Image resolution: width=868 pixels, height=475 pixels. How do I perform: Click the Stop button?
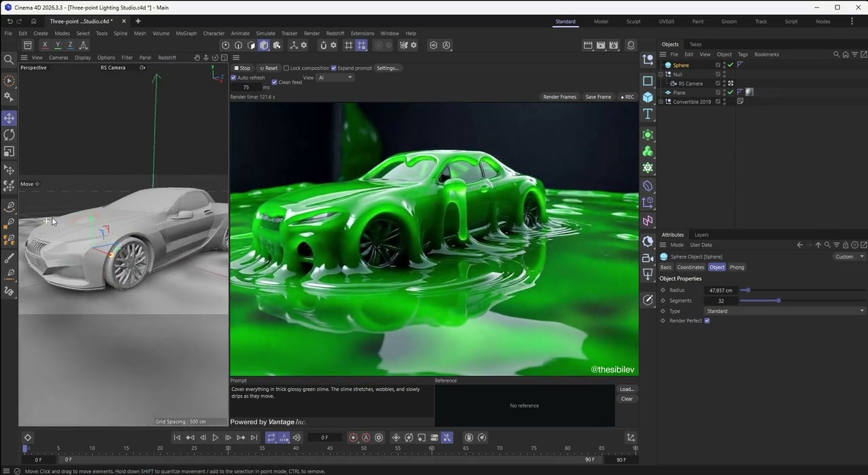242,68
